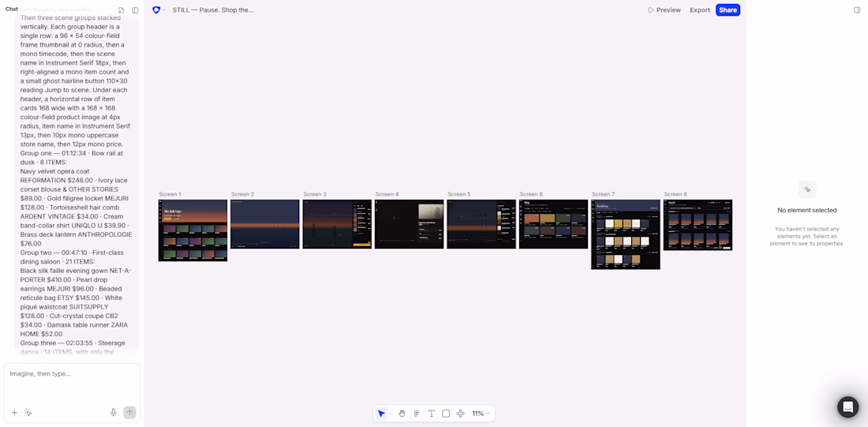The image size is (868, 427).
Task: Click the Figma-style component tool icon
Action: 417,413
